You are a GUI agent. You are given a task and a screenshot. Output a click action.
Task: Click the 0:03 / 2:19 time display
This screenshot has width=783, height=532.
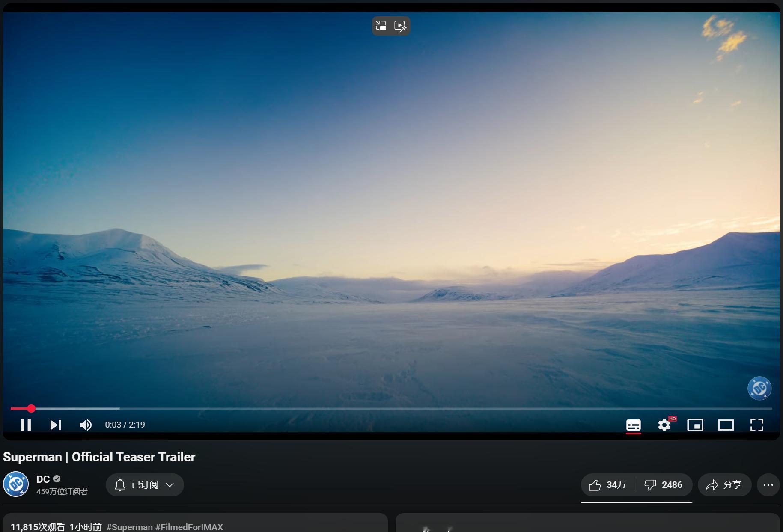click(125, 425)
